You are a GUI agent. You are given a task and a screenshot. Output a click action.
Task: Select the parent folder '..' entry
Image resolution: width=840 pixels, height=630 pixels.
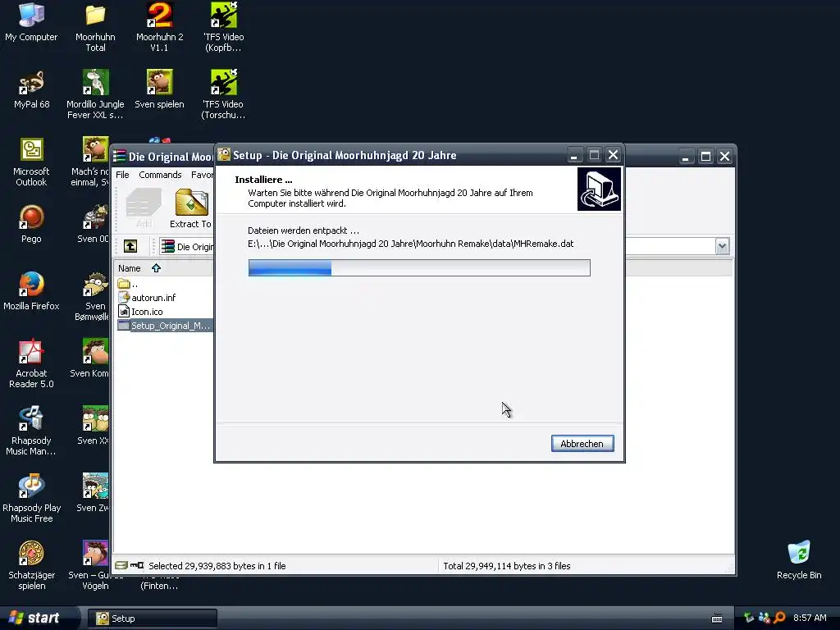(x=128, y=283)
